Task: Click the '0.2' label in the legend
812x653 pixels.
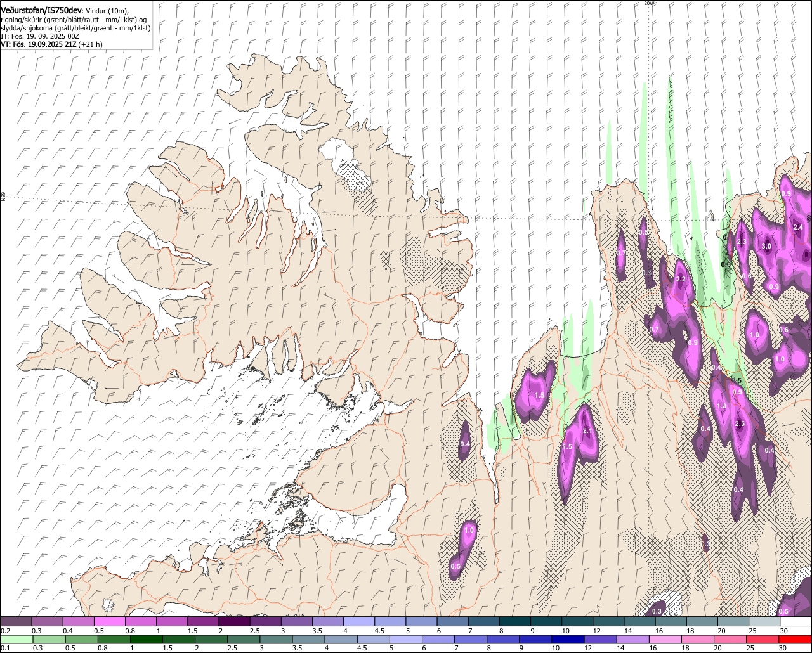Action: (x=5, y=631)
